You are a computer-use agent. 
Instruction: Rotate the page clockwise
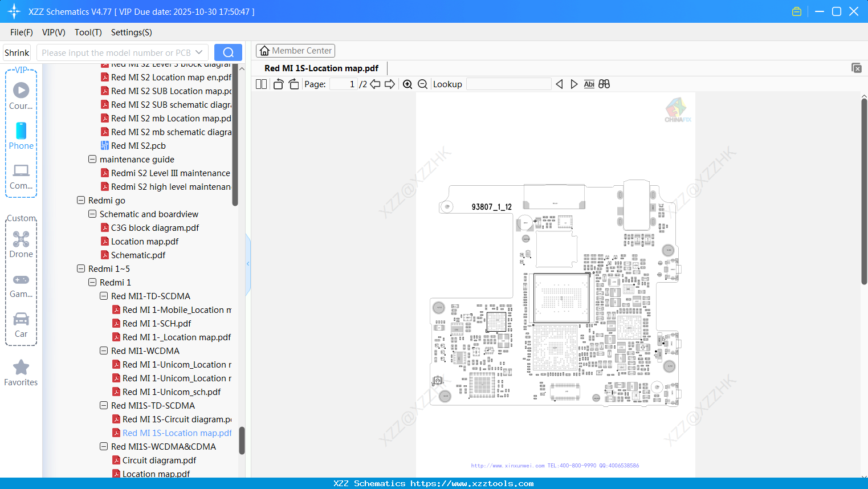[293, 84]
